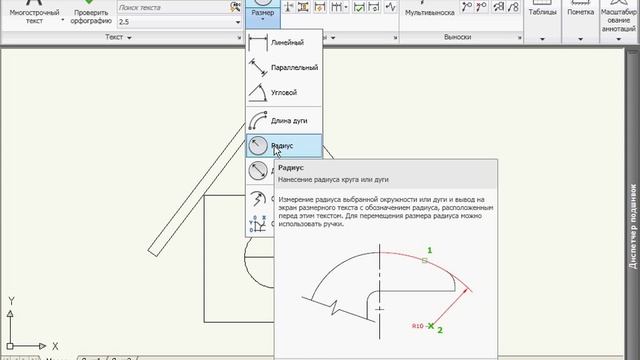
Task: Choose the Радиус dimension option
Action: (x=284, y=146)
